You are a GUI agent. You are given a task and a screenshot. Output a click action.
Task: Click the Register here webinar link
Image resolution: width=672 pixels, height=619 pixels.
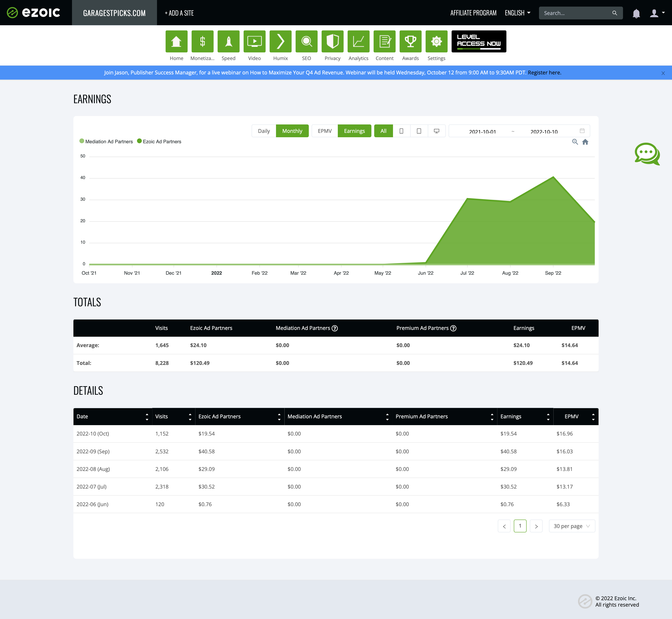tap(544, 73)
